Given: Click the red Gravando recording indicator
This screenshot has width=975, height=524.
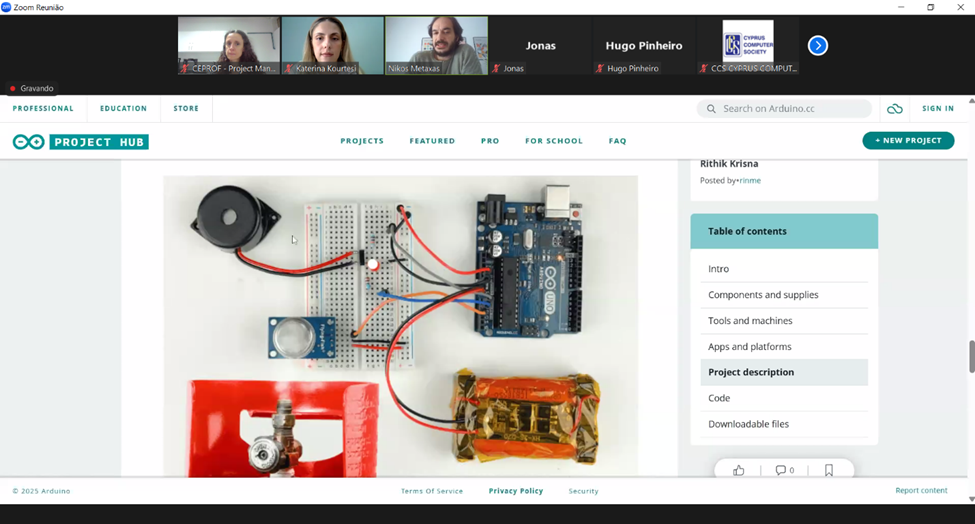Looking at the screenshot, I should (x=32, y=88).
